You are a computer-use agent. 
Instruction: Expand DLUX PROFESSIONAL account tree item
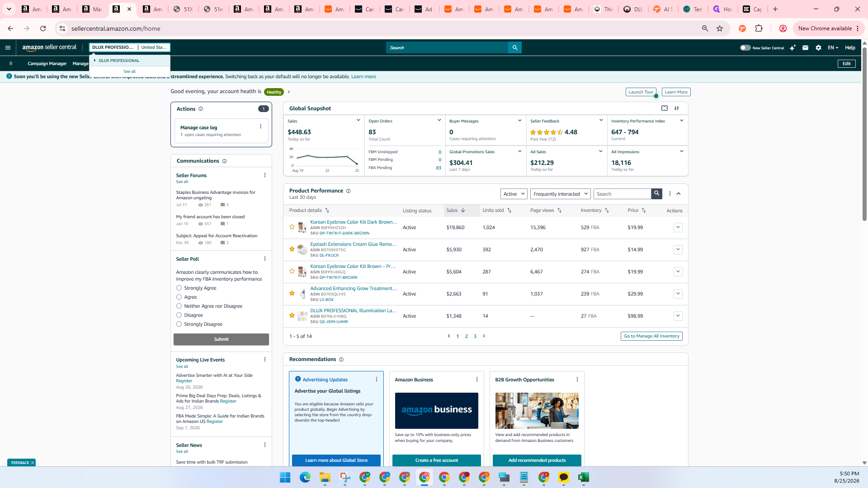[95, 60]
